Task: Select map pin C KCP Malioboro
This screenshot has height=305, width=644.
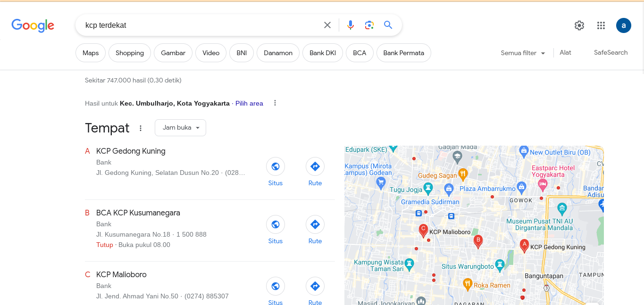Action: pos(423,230)
